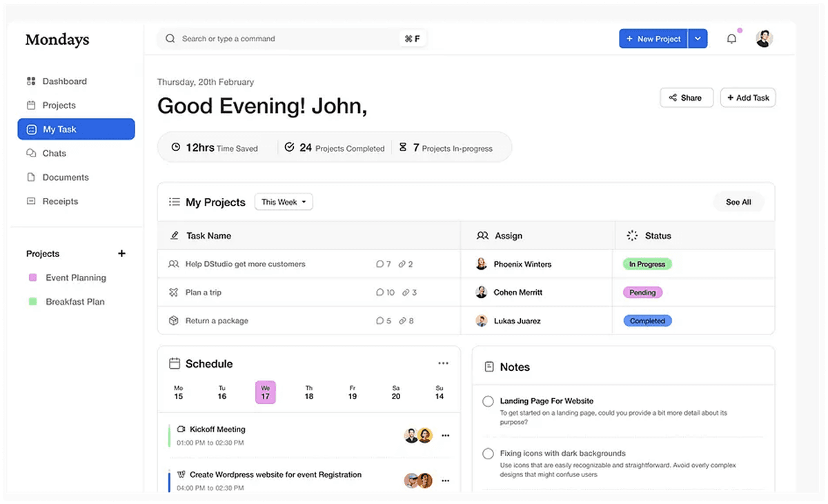Open the Chats section icon
Viewport: 828px width, 504px height.
click(x=30, y=153)
